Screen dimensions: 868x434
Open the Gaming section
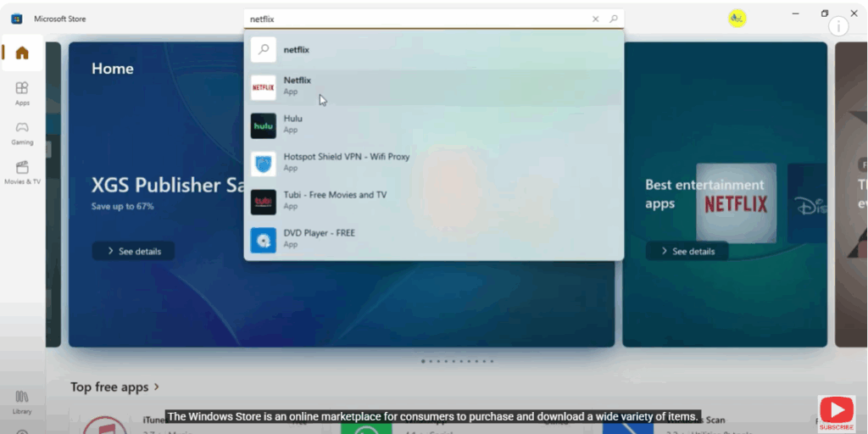coord(22,132)
